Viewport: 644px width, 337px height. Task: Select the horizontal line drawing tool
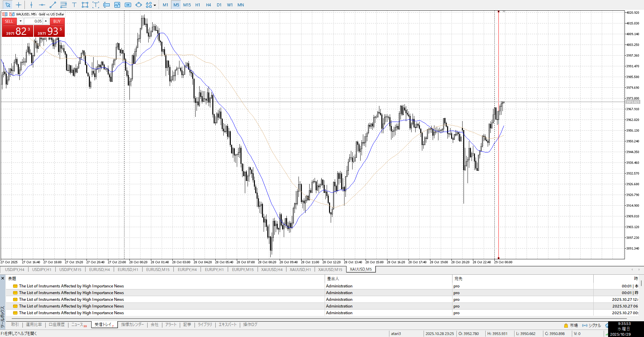click(42, 5)
